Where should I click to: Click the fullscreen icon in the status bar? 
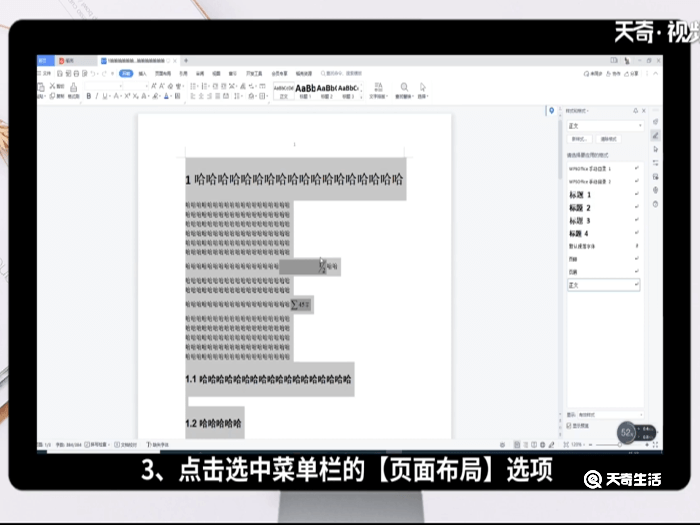click(x=655, y=445)
